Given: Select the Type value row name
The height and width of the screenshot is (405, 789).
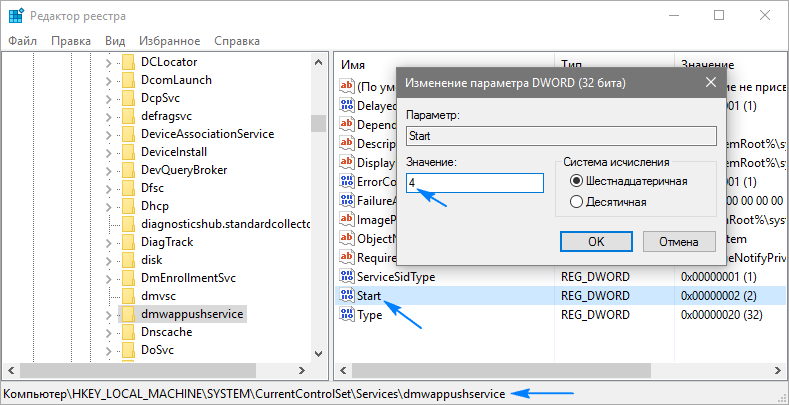Looking at the screenshot, I should 369,315.
